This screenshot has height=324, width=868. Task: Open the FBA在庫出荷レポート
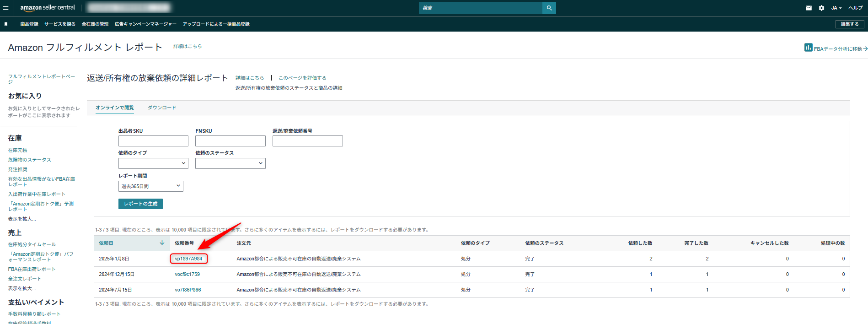click(x=32, y=269)
